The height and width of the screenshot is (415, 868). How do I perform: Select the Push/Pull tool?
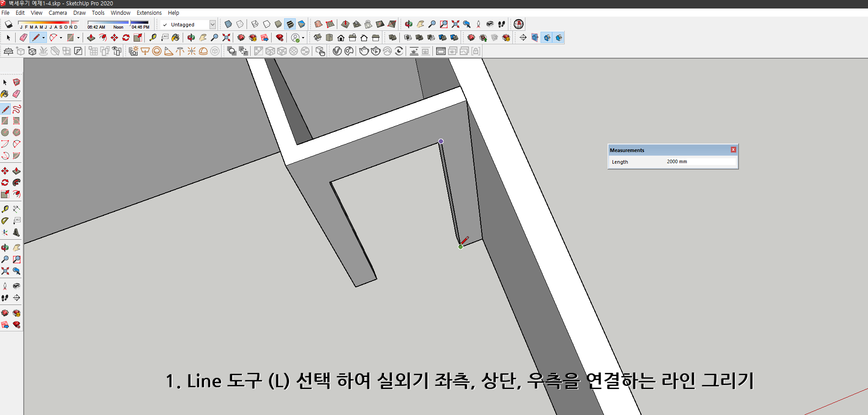pyautogui.click(x=92, y=38)
